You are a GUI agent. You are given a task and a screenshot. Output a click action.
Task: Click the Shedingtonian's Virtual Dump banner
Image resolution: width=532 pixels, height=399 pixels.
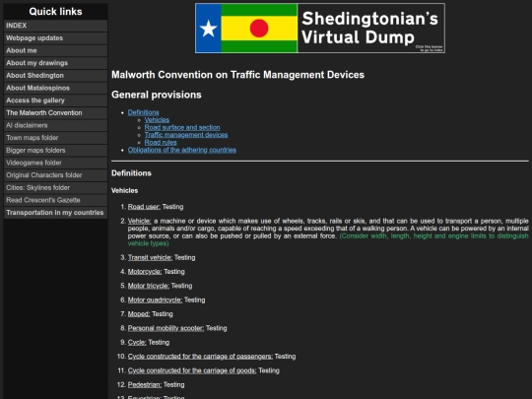point(320,29)
